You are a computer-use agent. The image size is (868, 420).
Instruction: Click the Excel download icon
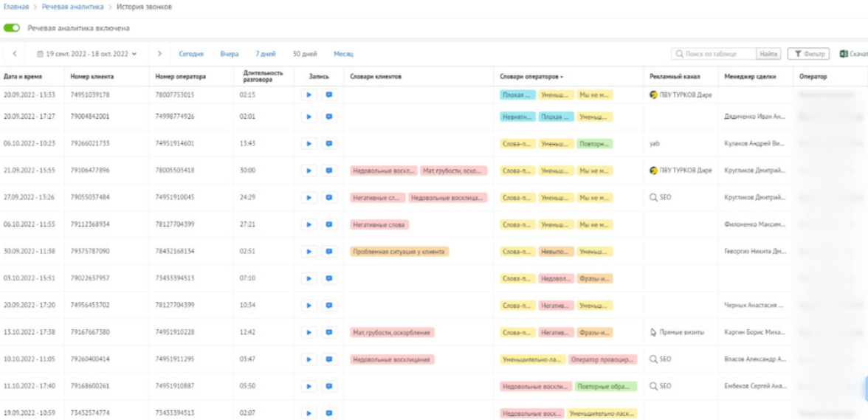844,54
